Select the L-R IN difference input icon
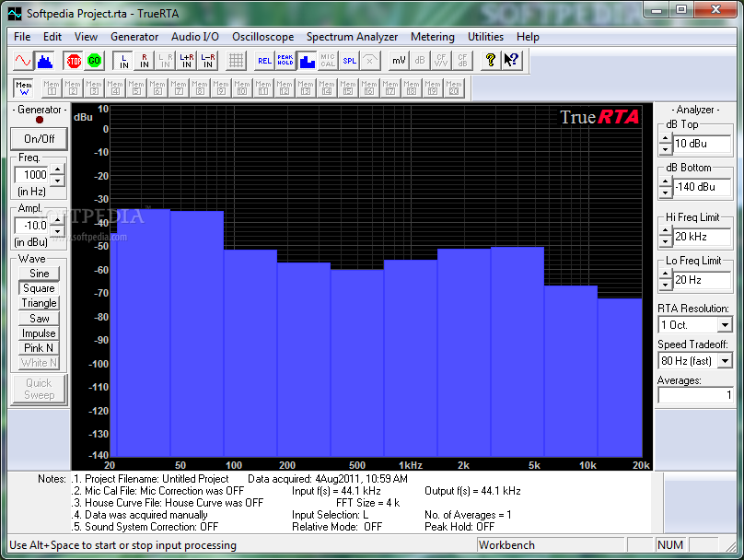Image resolution: width=744 pixels, height=560 pixels. pyautogui.click(x=208, y=60)
